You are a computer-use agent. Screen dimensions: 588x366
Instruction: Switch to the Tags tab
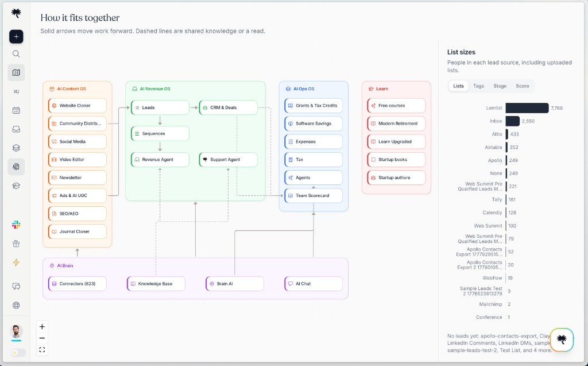point(478,86)
